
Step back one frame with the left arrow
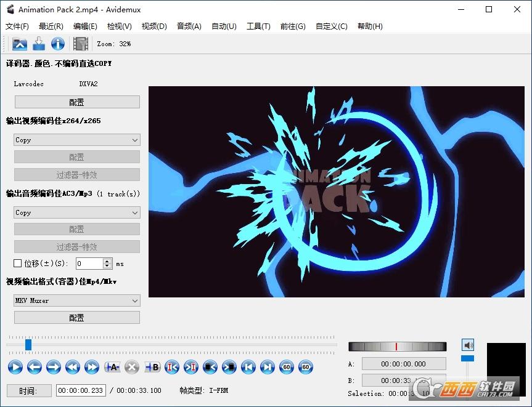[35, 367]
